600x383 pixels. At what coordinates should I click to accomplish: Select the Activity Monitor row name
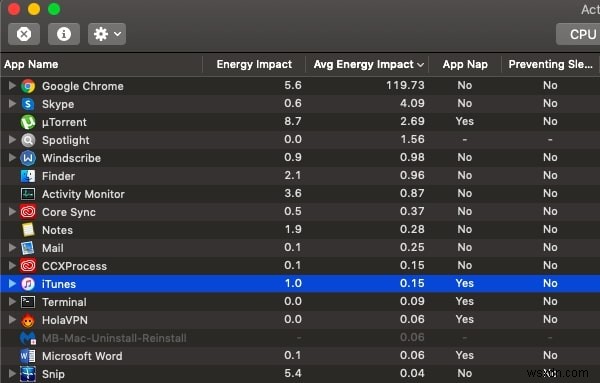tap(83, 194)
